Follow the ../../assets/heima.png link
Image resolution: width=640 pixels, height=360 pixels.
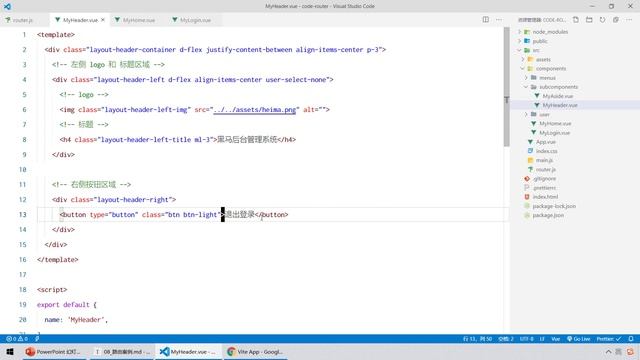pyautogui.click(x=255, y=109)
